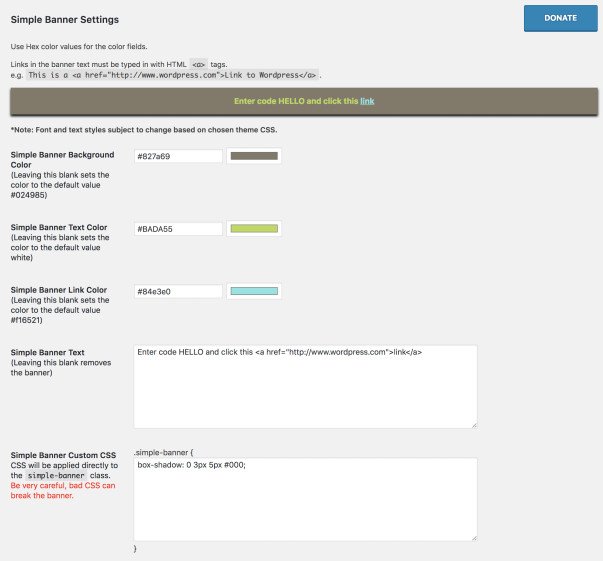Open the green text color swatch
Image resolution: width=603 pixels, height=561 pixels.
[254, 228]
